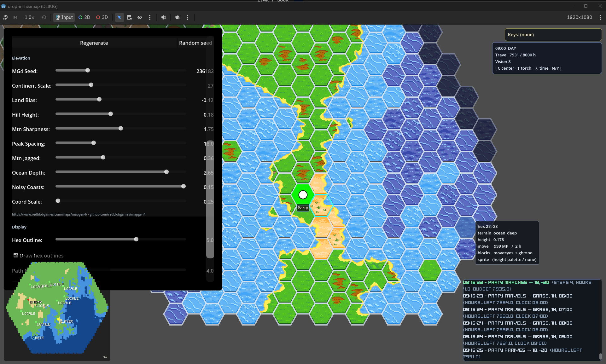Click the Keys: (none) box
The image size is (606, 364).
pos(553,35)
